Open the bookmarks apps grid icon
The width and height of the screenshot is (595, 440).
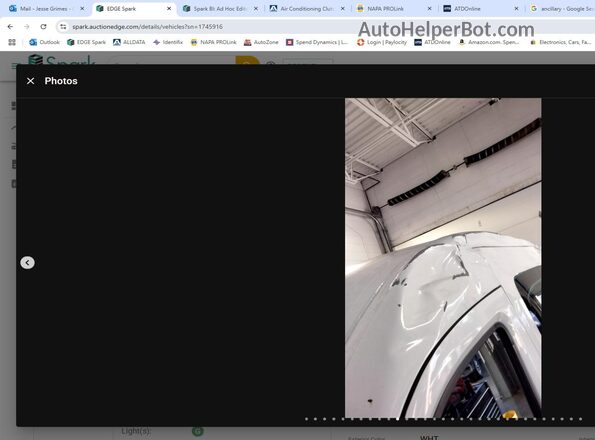(12, 42)
